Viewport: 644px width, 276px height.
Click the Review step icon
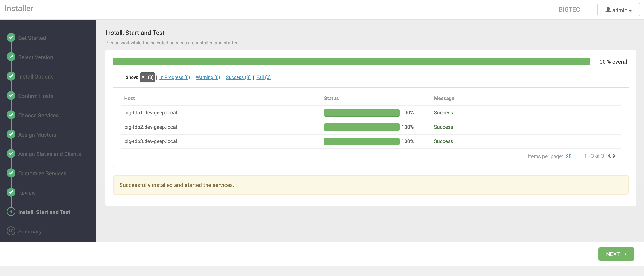(x=11, y=192)
